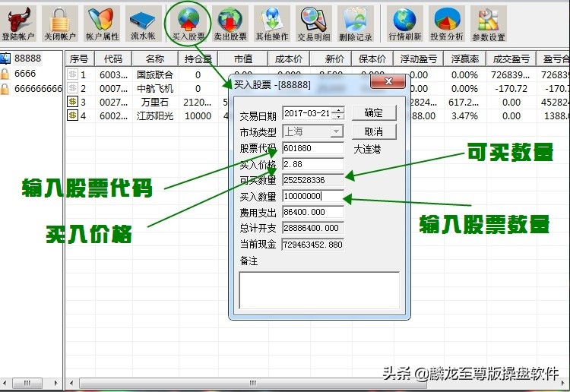Click the table scrollbar left arrow
The image size is (570, 392).
click(x=71, y=384)
